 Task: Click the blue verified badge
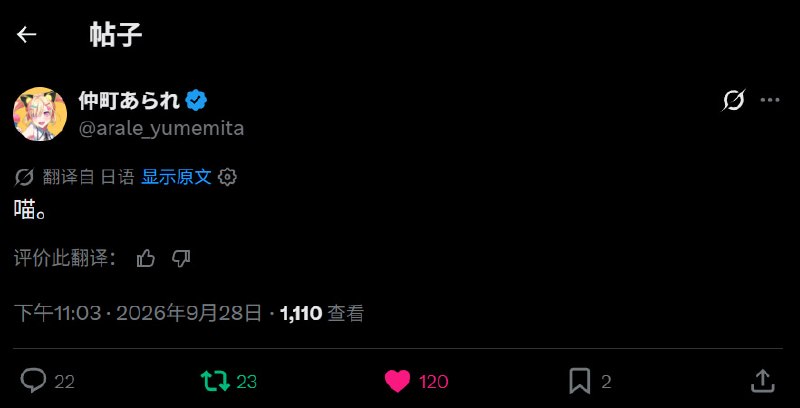pos(196,100)
